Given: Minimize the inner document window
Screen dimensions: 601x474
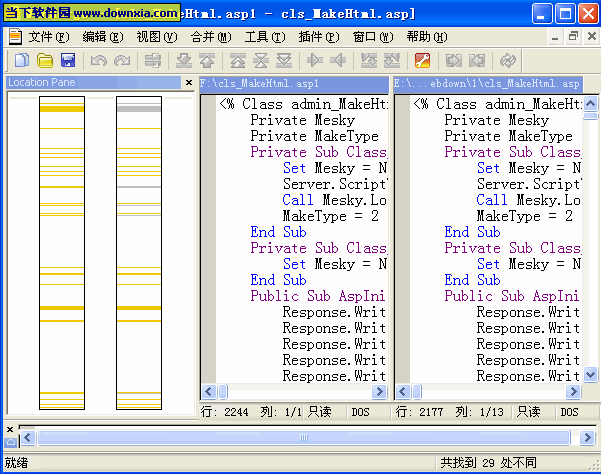Looking at the screenshot, I should pos(555,37).
